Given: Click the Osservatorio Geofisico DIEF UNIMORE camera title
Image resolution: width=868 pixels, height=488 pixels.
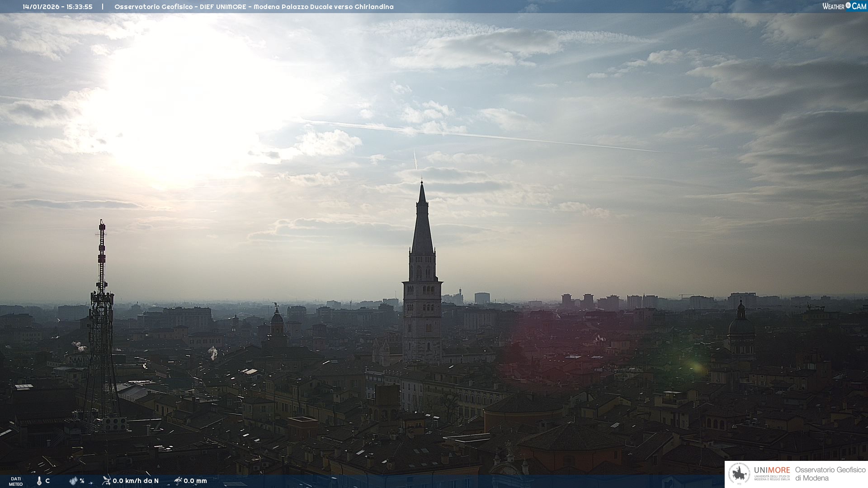Looking at the screenshot, I should 254,7.
